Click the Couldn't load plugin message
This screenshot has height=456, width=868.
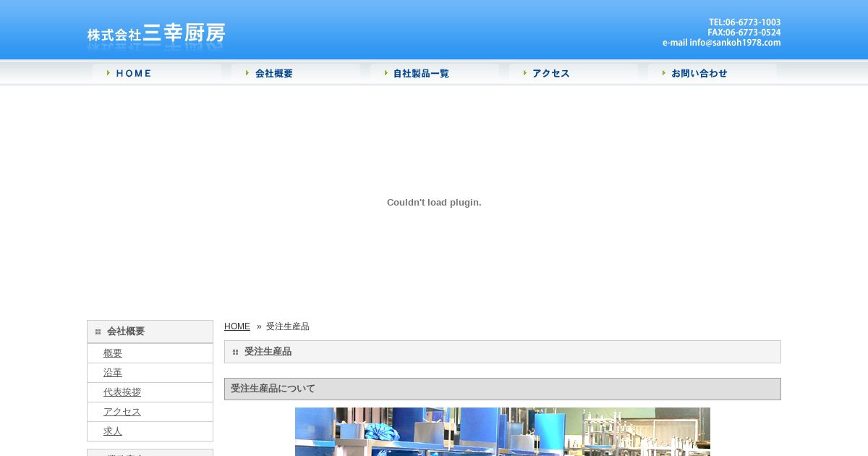434,203
